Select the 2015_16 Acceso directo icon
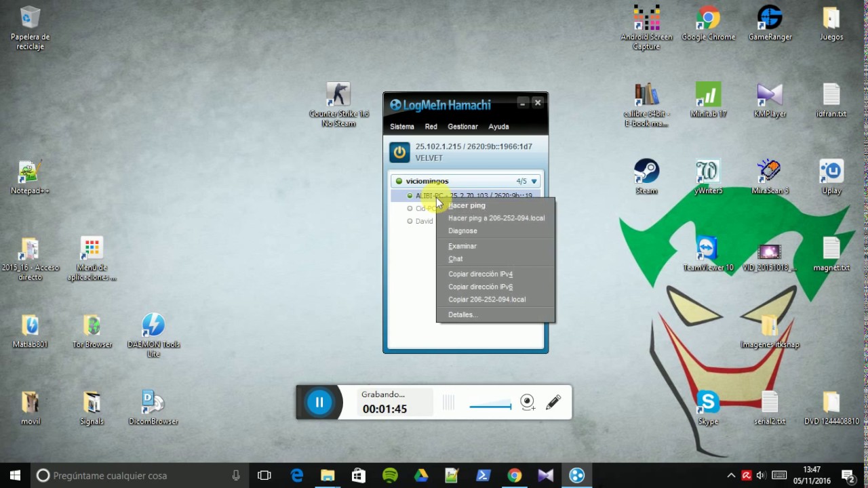Screen dimensions: 868x488 tap(30, 258)
